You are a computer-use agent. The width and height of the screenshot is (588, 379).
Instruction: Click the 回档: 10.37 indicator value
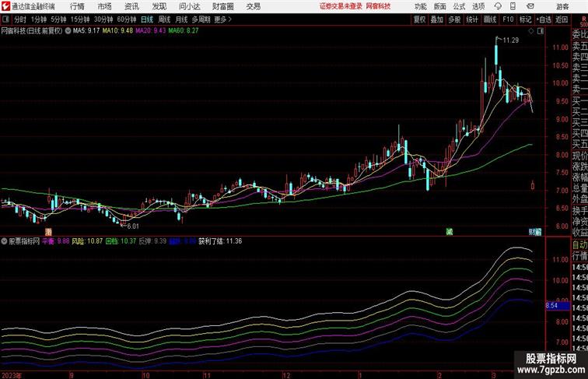pos(121,241)
